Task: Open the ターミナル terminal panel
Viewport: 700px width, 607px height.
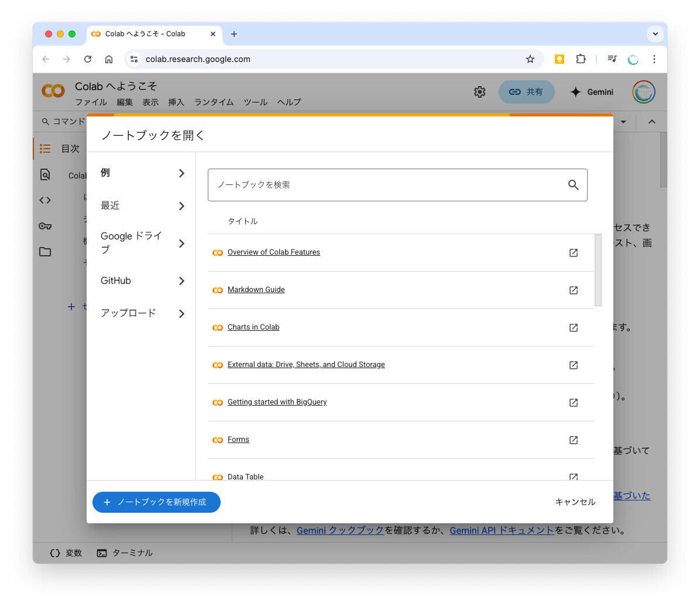Action: pos(125,553)
